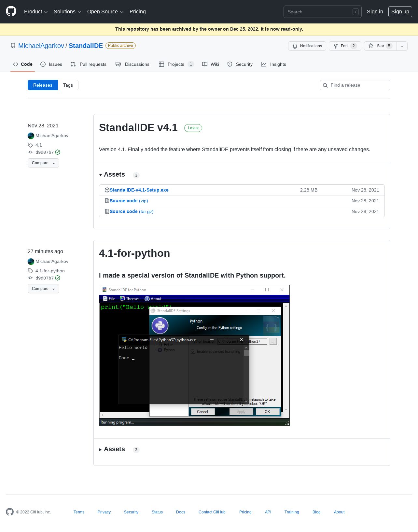Screen dimensions: 418x532
Task: Click the file icon beside Source code (tar.gz)
Action: coord(107,211)
